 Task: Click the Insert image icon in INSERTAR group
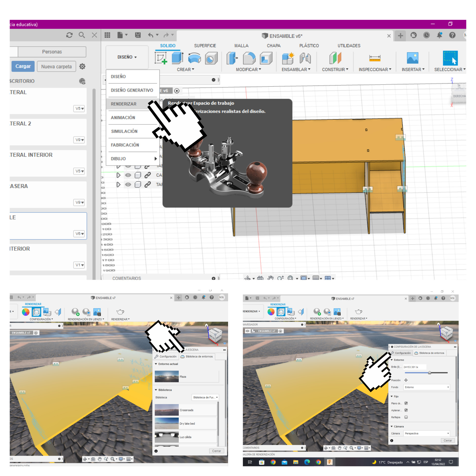(413, 58)
